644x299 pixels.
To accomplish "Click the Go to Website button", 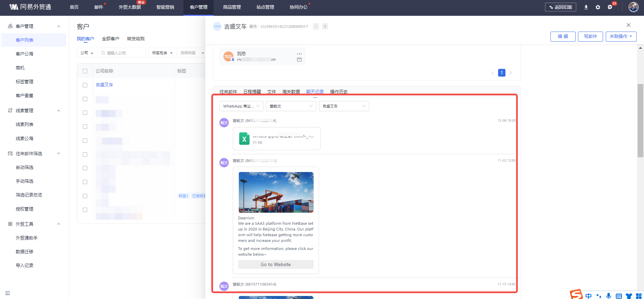I will point(276,265).
